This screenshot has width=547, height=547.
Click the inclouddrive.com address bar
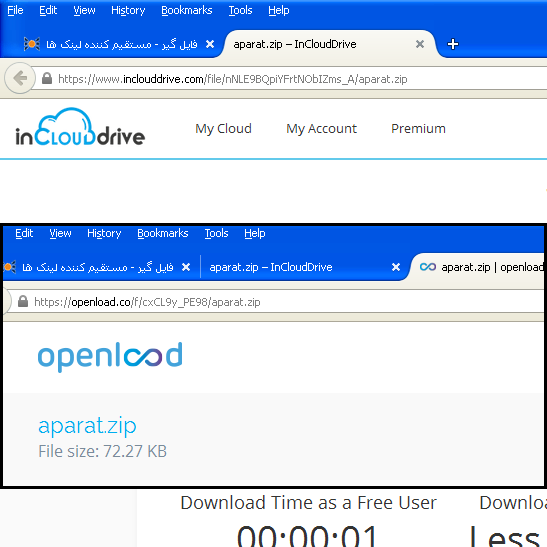tap(290, 79)
